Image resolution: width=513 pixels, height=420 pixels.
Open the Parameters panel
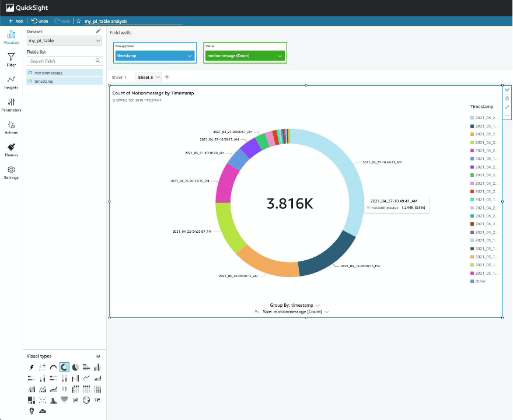(11, 105)
